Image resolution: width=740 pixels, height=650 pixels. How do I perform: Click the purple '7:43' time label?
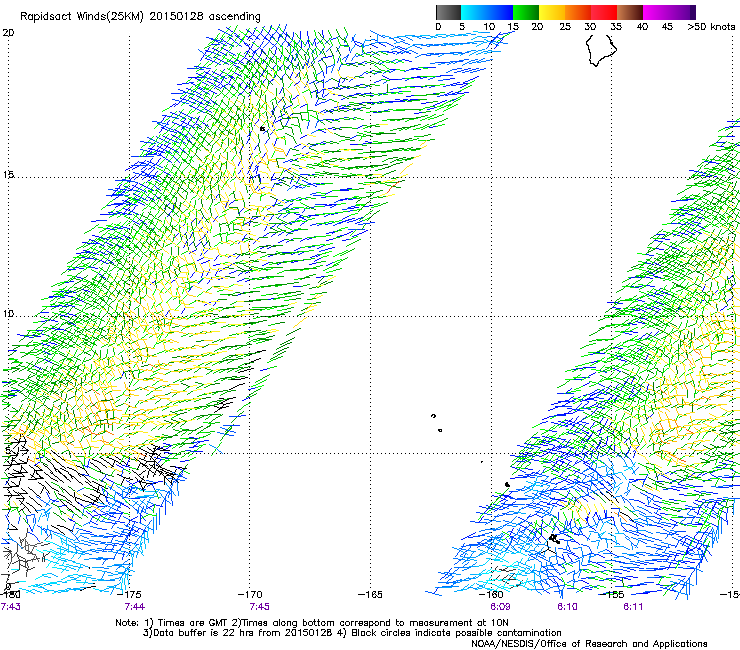10,607
